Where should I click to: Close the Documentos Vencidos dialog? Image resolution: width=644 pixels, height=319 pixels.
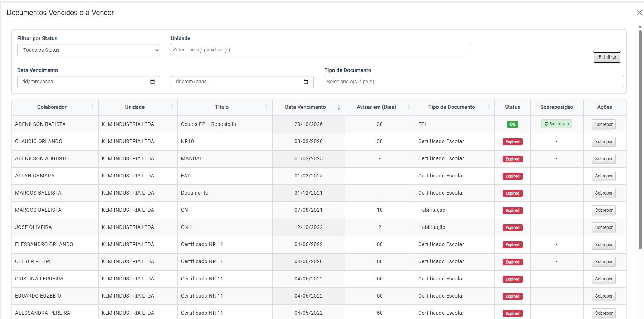(639, 13)
